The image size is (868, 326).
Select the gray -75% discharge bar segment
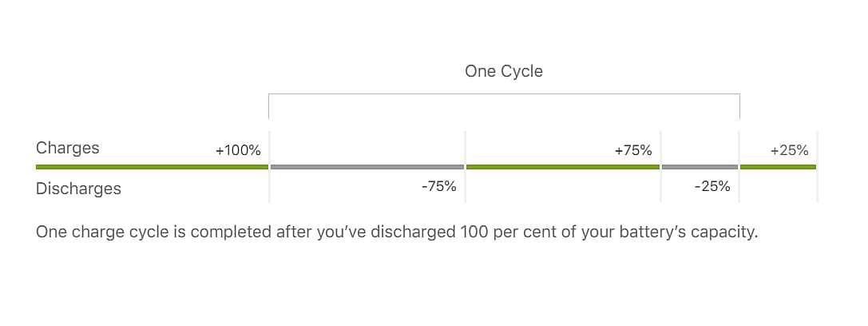(x=367, y=167)
